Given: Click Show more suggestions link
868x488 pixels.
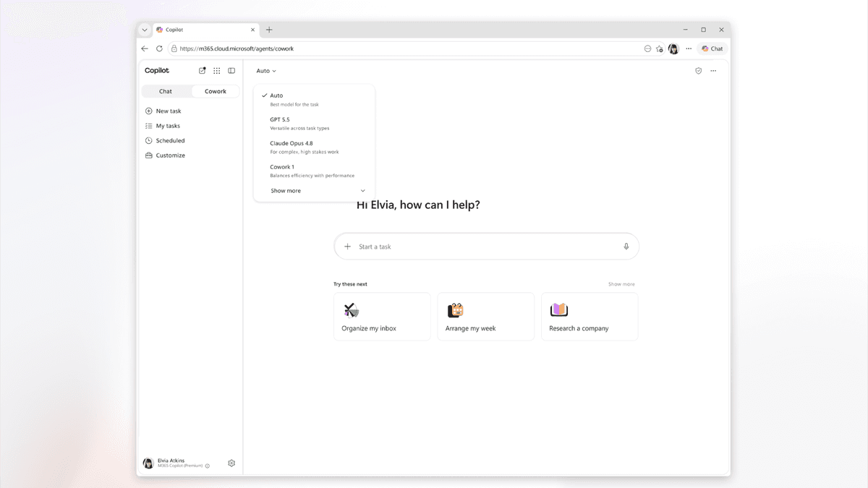Looking at the screenshot, I should 621,284.
